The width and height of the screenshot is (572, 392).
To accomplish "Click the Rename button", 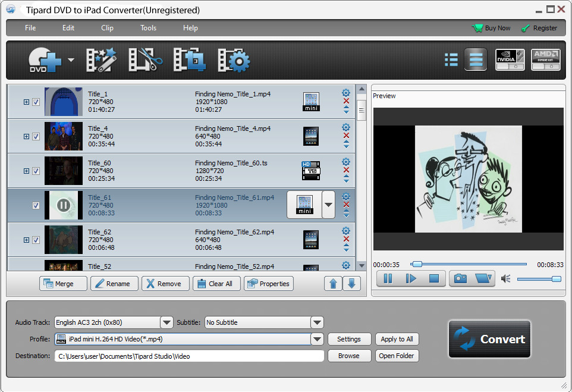I will 115,284.
